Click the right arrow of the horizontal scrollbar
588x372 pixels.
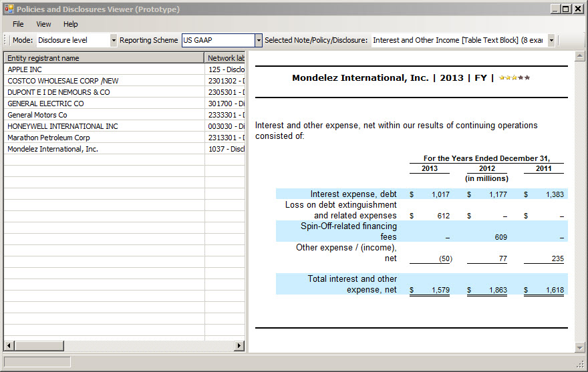(x=239, y=345)
